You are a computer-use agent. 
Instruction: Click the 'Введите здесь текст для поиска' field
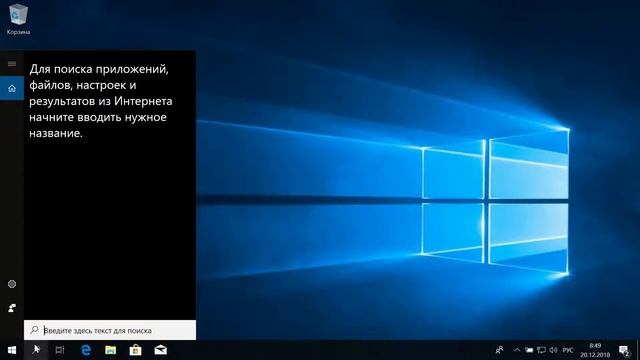(x=110, y=330)
